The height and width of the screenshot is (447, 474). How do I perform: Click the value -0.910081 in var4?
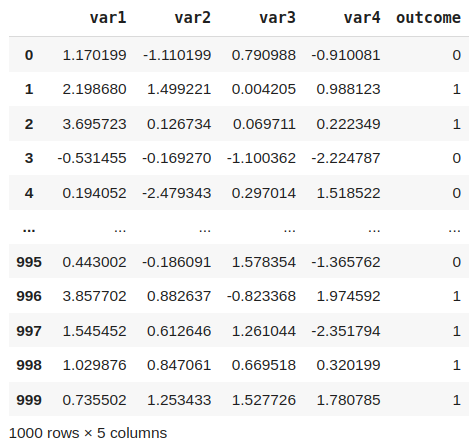coord(346,55)
